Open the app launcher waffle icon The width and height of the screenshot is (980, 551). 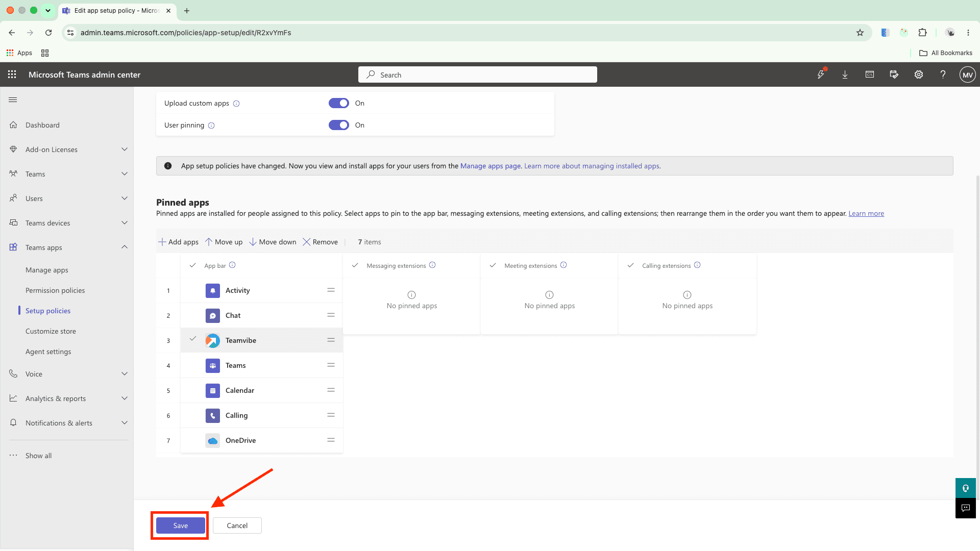tap(12, 74)
